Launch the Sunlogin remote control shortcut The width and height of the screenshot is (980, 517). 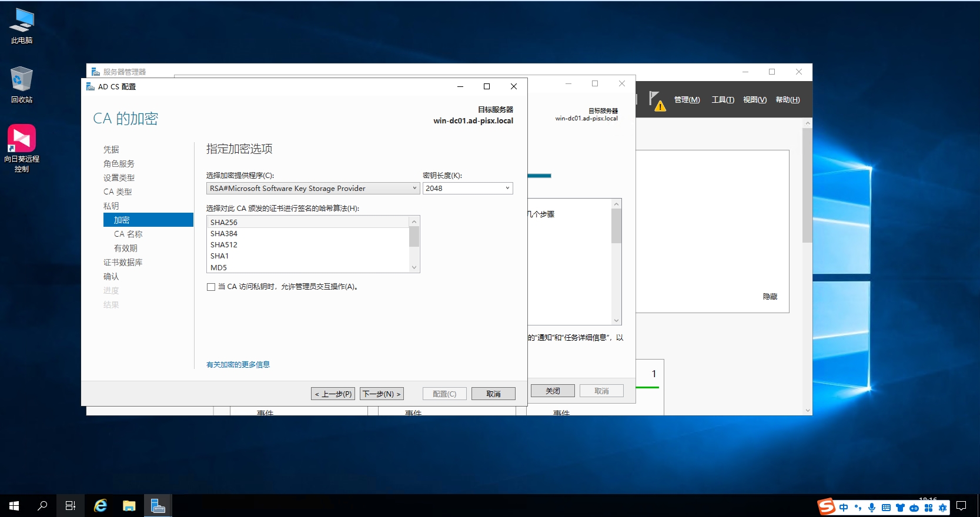pyautogui.click(x=22, y=148)
